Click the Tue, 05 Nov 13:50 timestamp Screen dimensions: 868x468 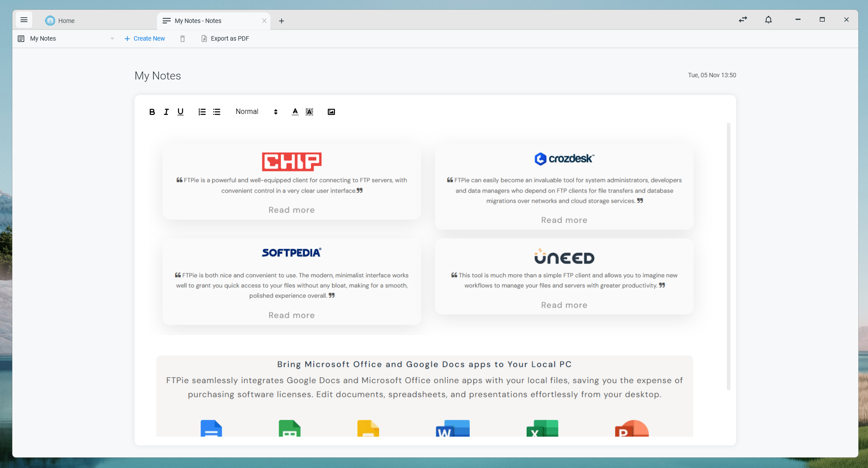712,75
